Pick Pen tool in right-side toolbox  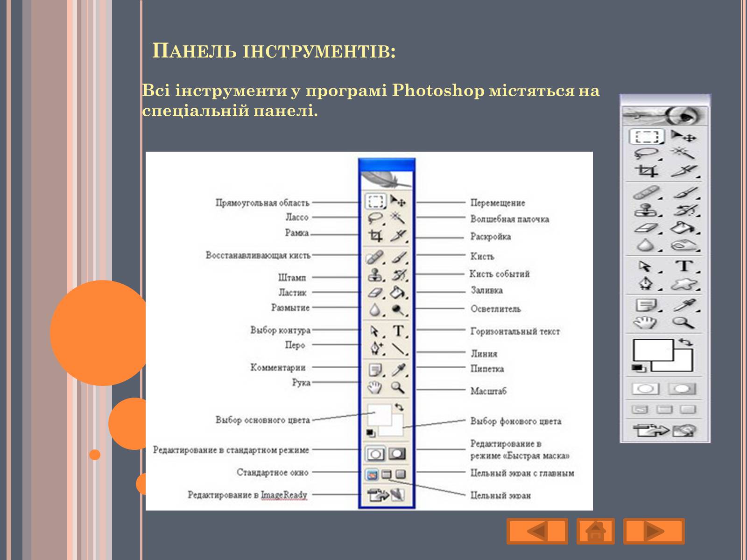[x=647, y=283]
